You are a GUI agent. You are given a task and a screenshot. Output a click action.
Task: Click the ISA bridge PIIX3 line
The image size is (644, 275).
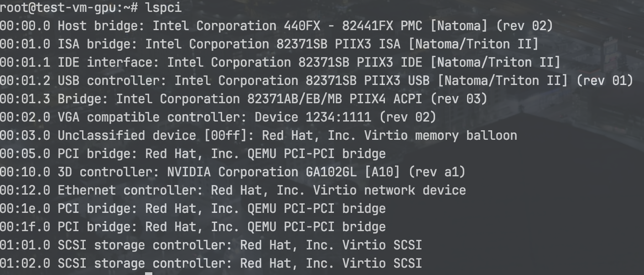[269, 44]
